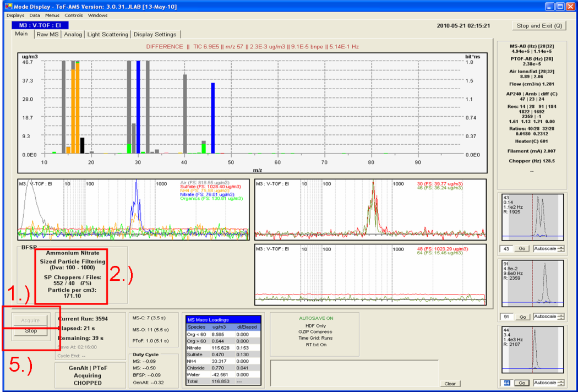Open the Windows menu
Screen dimensions: 578x392
pyautogui.click(x=97, y=15)
